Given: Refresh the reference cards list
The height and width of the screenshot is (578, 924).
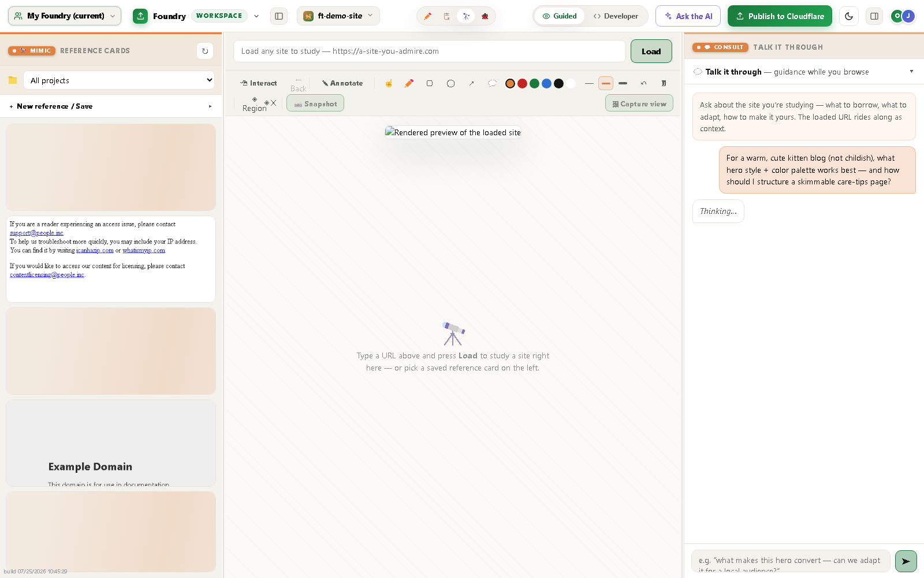Looking at the screenshot, I should [205, 51].
